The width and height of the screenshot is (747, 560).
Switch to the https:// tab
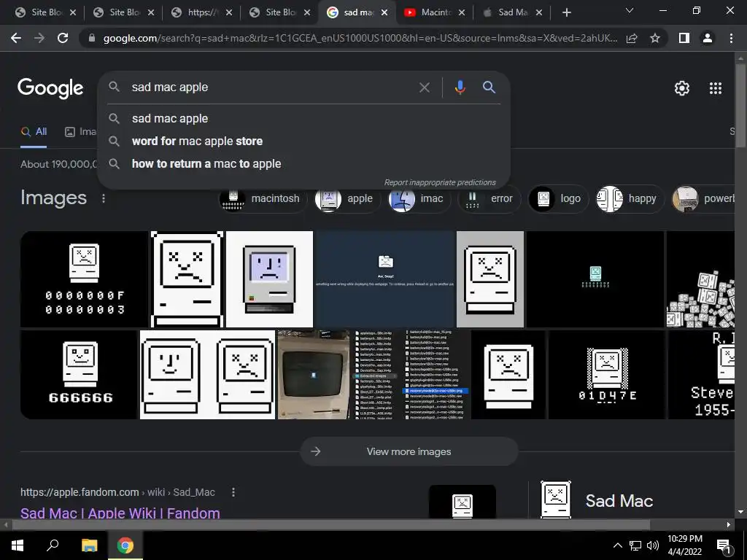coord(201,13)
